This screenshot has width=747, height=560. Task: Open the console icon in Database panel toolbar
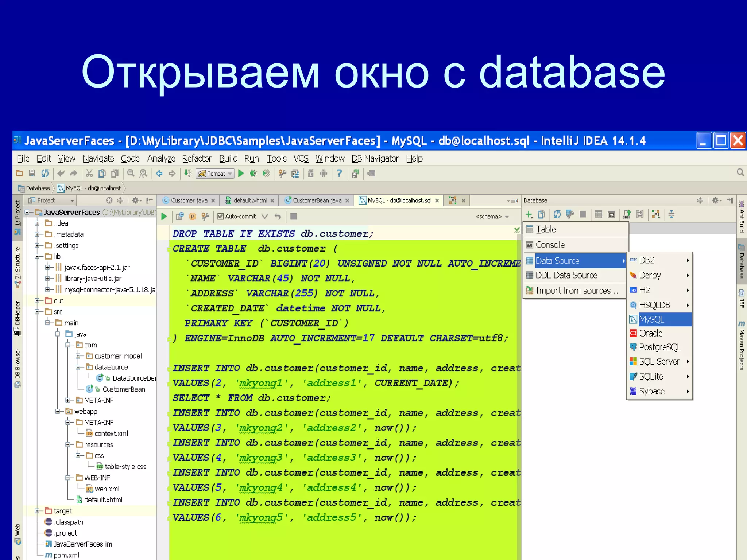tap(611, 214)
